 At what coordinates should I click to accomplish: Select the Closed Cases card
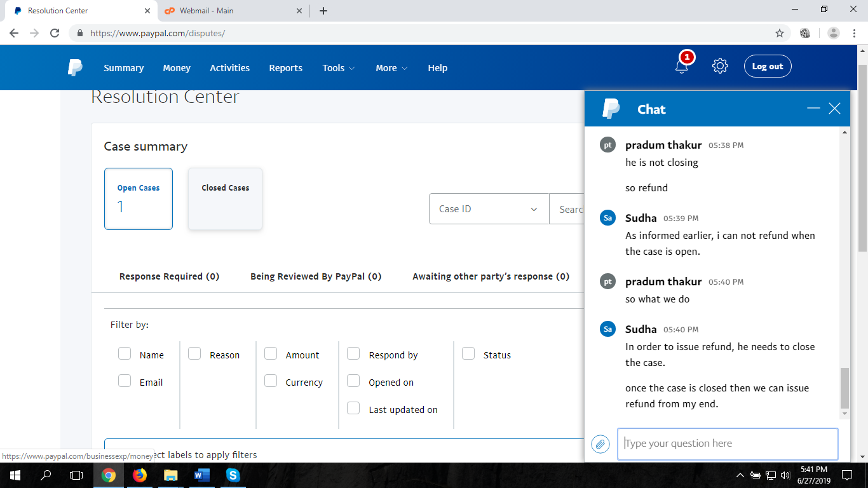click(226, 199)
